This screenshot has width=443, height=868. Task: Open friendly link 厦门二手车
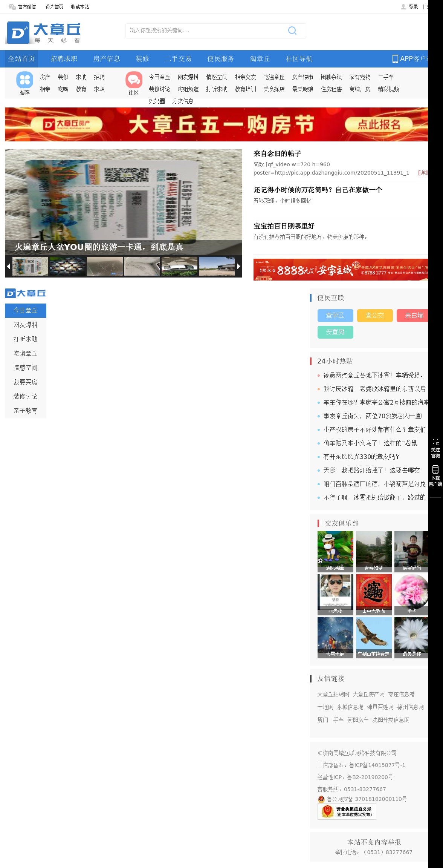(x=331, y=720)
